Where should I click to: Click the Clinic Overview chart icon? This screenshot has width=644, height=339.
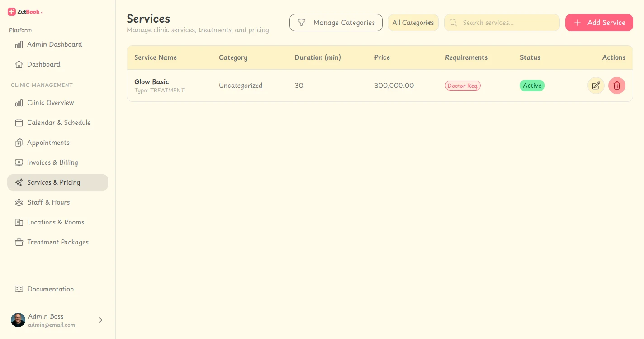pyautogui.click(x=19, y=103)
